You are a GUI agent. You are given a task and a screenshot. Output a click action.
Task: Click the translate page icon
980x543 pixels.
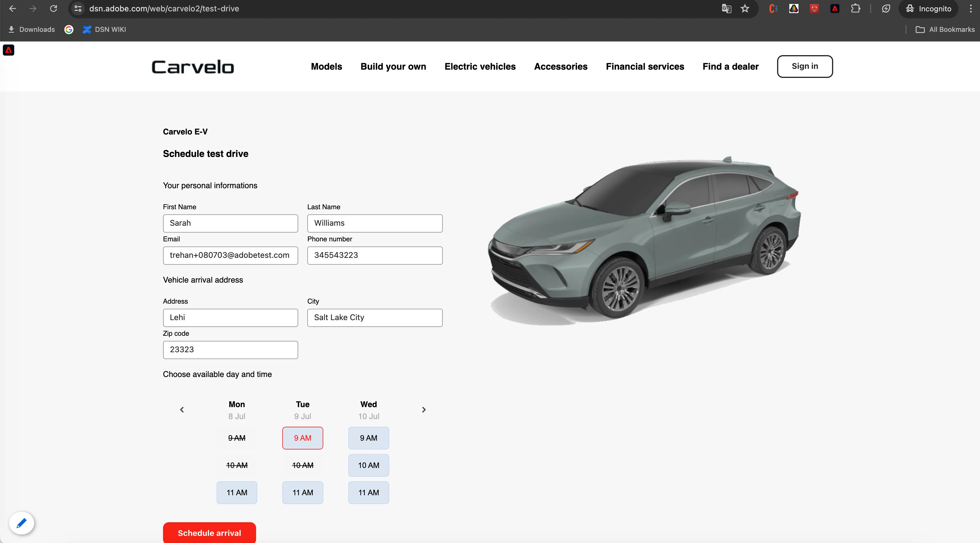click(726, 8)
